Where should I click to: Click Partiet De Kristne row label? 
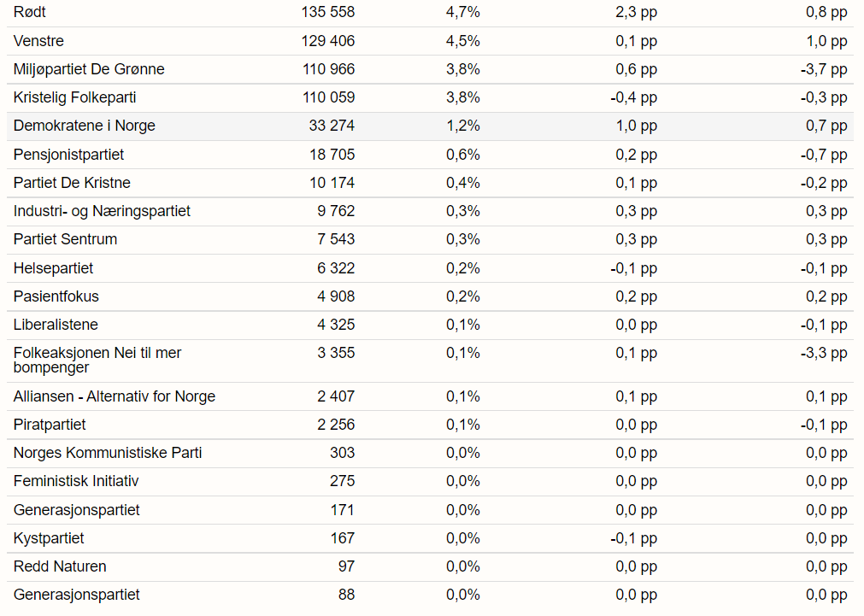(x=72, y=183)
